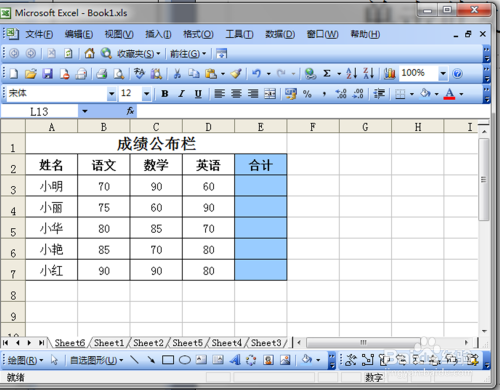Screen dimensions: 500x390
Task: Select the Oval drawing tool
Action: [185, 360]
